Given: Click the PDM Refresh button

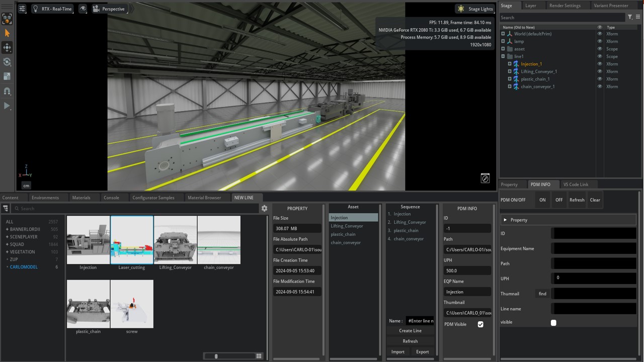Looking at the screenshot, I should (577, 200).
